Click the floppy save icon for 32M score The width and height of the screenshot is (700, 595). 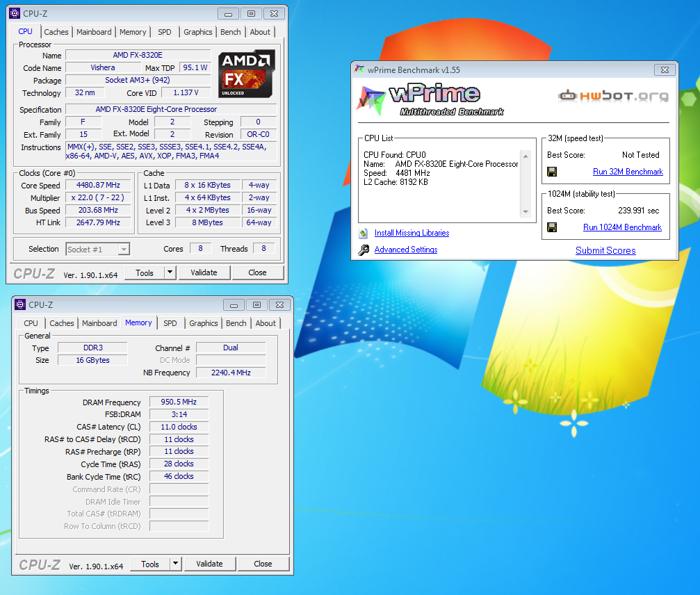(552, 172)
